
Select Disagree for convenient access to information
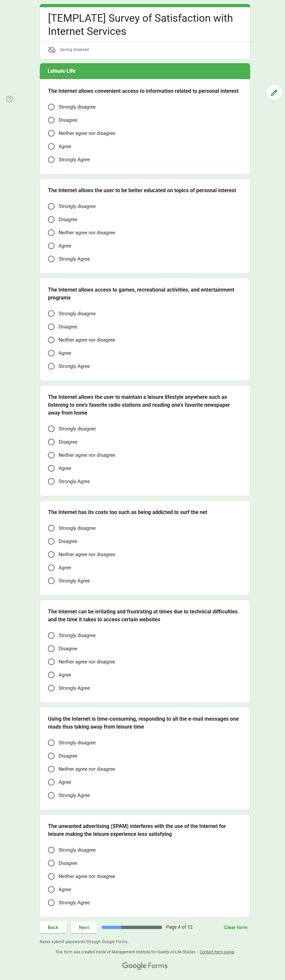pyautogui.click(x=51, y=120)
